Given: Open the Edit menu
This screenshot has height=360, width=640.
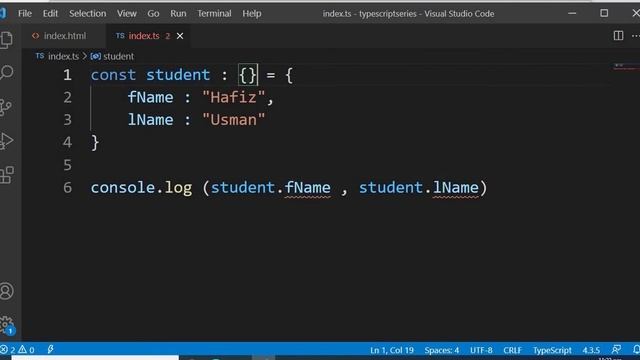Looking at the screenshot, I should 50,13.
